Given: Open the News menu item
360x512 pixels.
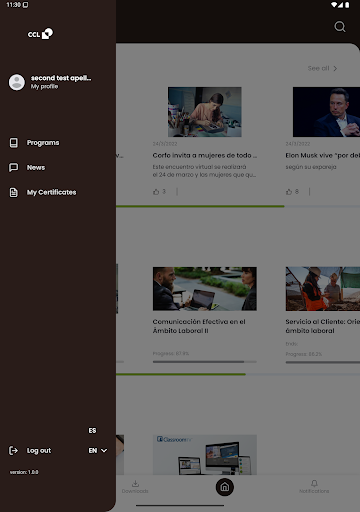Looking at the screenshot, I should [36, 167].
